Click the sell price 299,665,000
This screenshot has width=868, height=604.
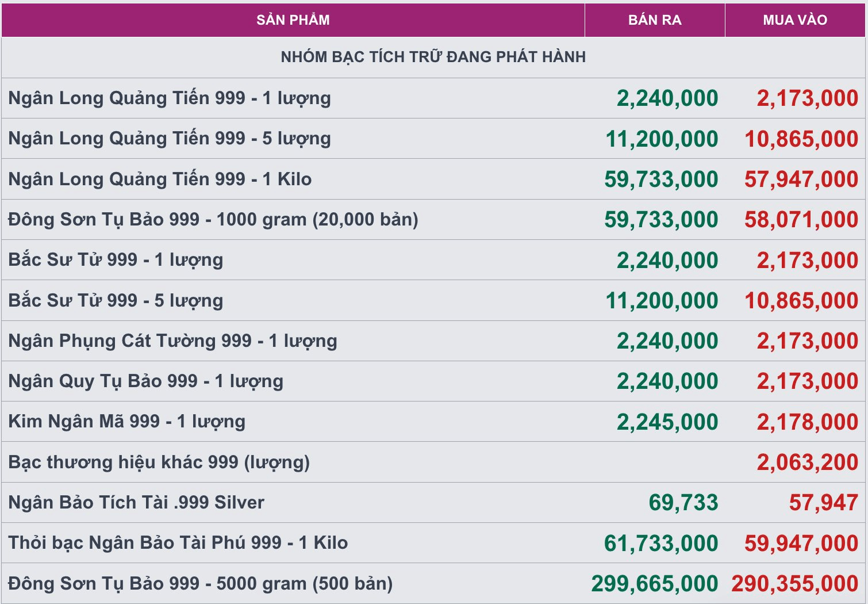655,584
